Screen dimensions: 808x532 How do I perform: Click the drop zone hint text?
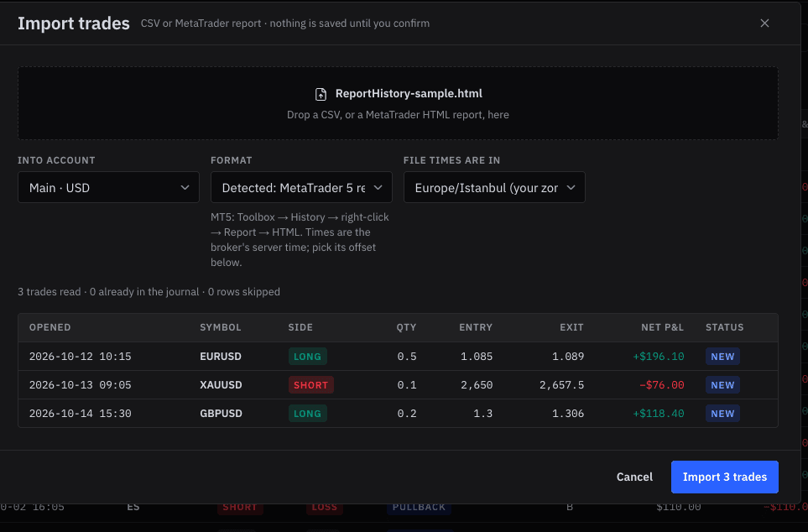tap(398, 114)
